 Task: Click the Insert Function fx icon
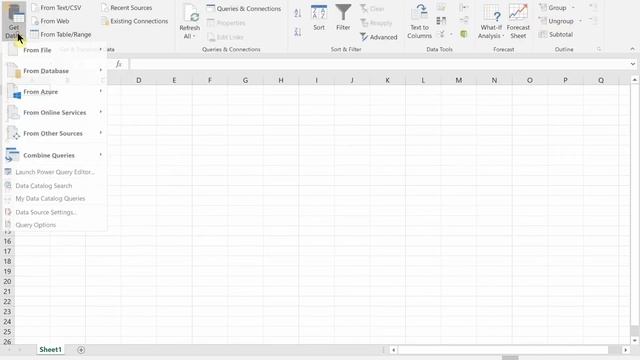119,64
